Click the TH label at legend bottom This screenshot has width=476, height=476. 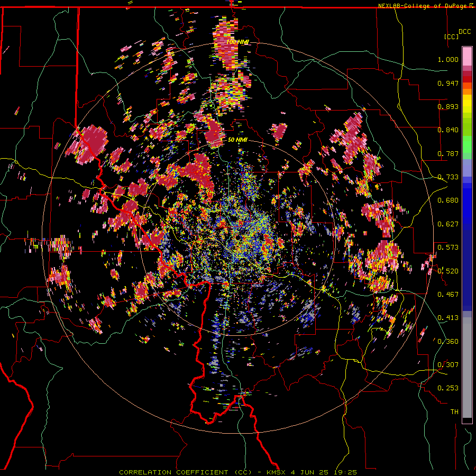click(454, 412)
